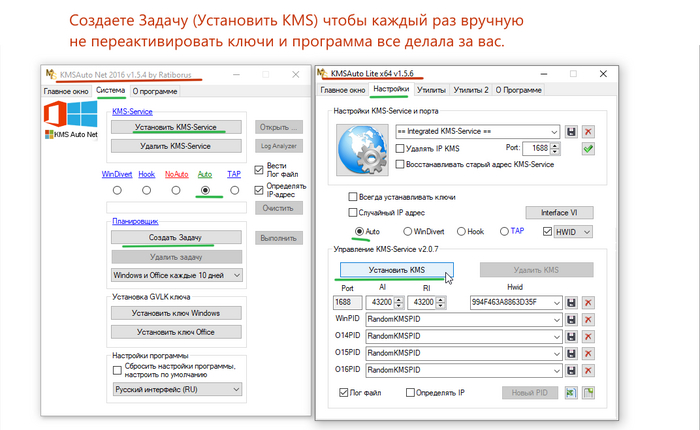The image size is (700, 430).
Task: Open the Русский интерфейс (RU) language dropdown
Action: (177, 389)
